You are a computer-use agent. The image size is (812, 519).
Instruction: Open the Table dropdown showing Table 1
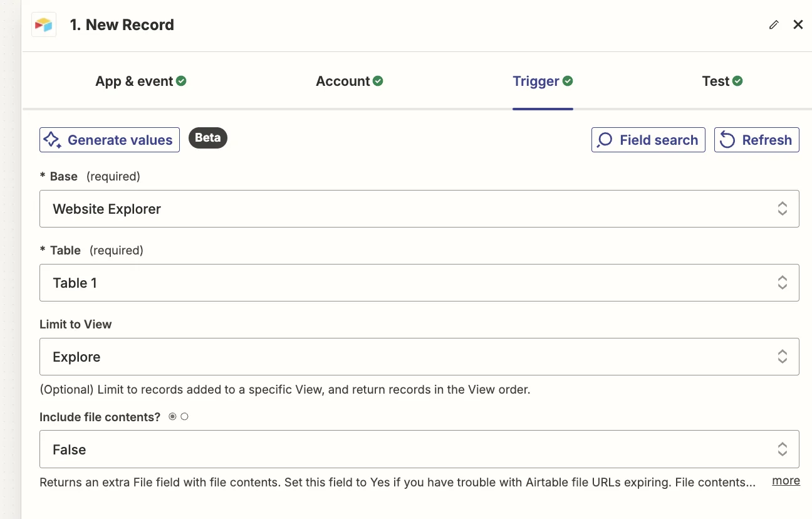pos(419,283)
